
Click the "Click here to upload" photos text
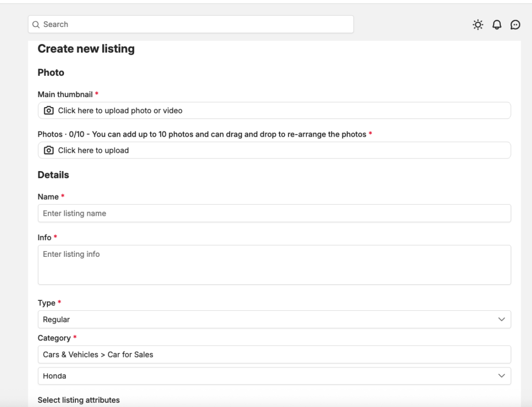tap(94, 150)
